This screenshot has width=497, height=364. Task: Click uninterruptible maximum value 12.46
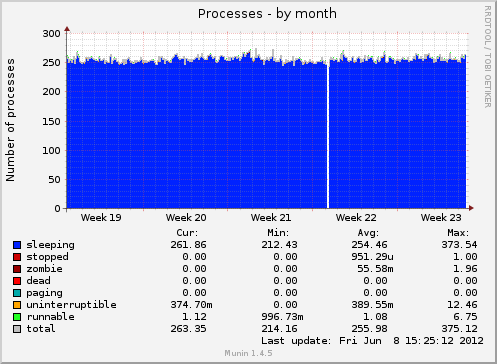(x=462, y=305)
